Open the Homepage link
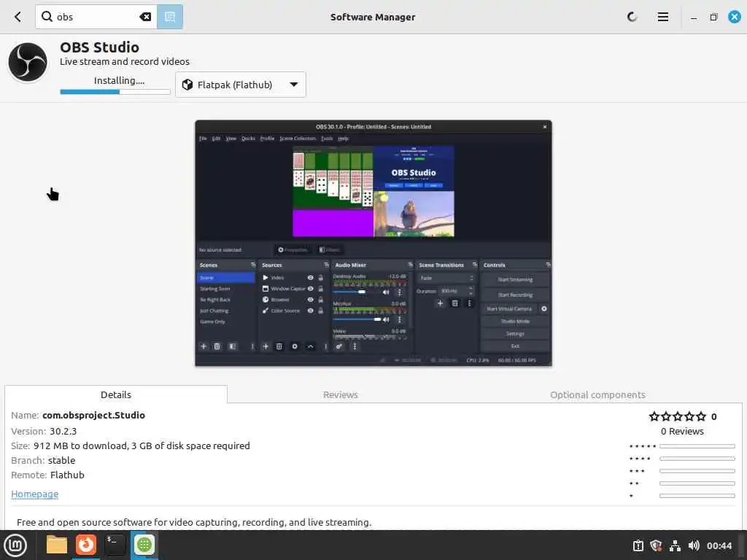 (x=35, y=494)
